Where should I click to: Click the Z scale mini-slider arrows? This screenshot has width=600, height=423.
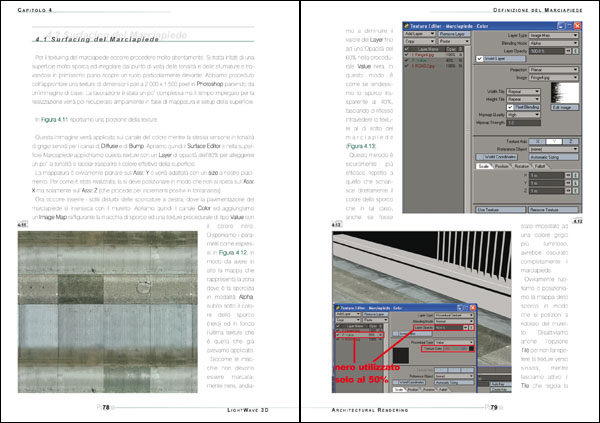pos(568,191)
